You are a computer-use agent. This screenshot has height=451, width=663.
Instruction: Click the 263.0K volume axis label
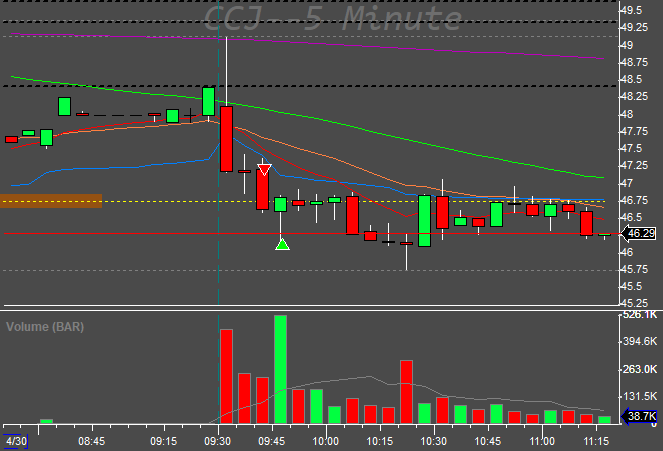point(640,369)
